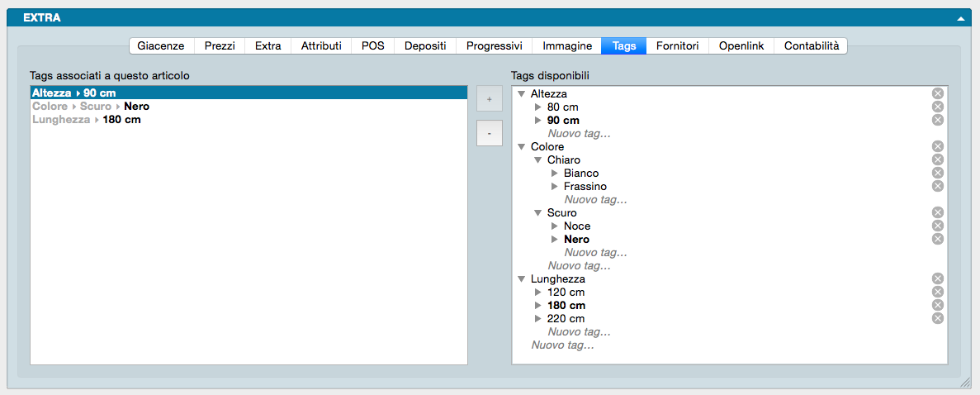
Task: Delete the Frassino tag using its X icon
Action: pos(937,186)
